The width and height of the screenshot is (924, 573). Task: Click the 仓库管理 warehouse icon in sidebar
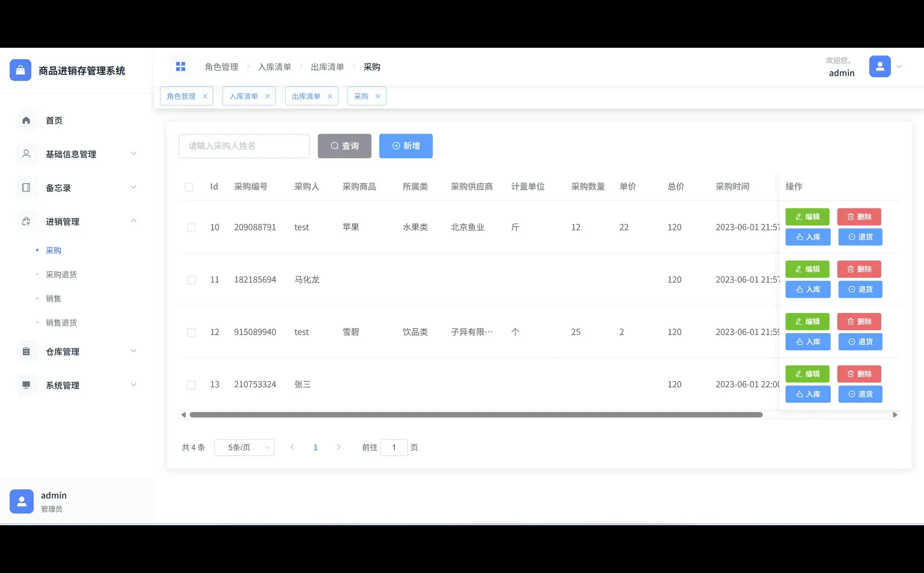click(x=27, y=351)
